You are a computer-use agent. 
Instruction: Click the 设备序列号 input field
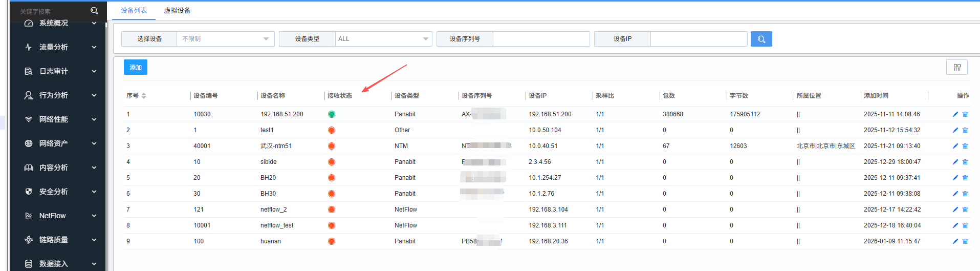[541, 39]
